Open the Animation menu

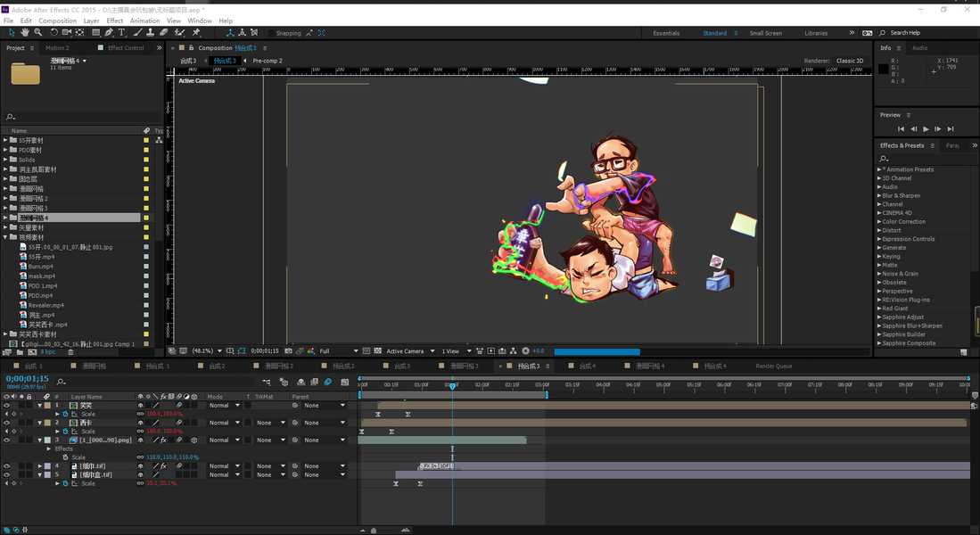[144, 21]
